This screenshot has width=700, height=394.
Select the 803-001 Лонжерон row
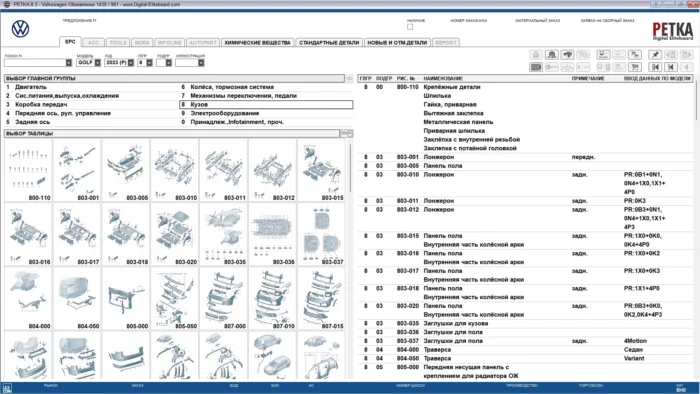coord(525,157)
